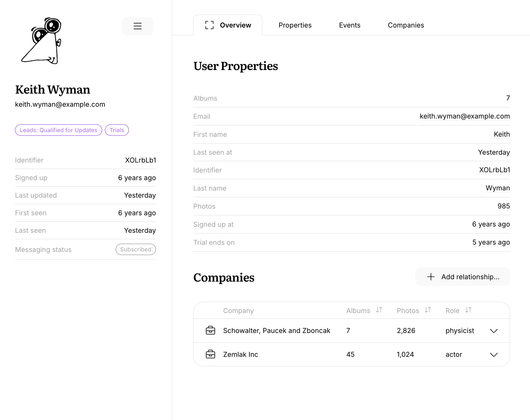Open the hamburger menu
The width and height of the screenshot is (530, 420).
[x=137, y=26]
